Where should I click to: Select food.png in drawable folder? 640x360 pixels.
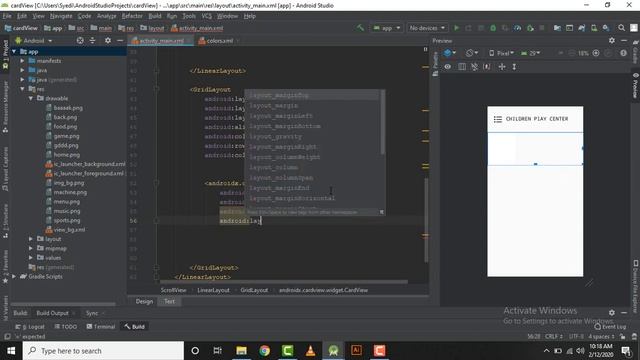[x=65, y=127]
